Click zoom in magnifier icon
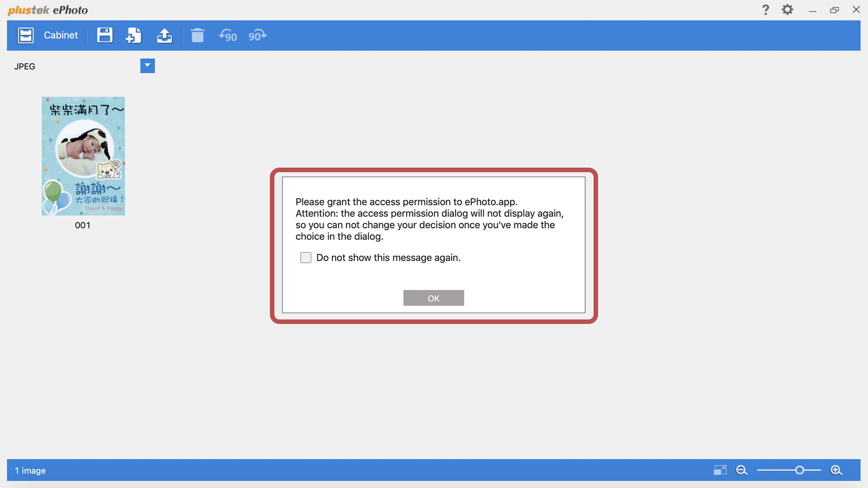This screenshot has width=868, height=488. (836, 470)
